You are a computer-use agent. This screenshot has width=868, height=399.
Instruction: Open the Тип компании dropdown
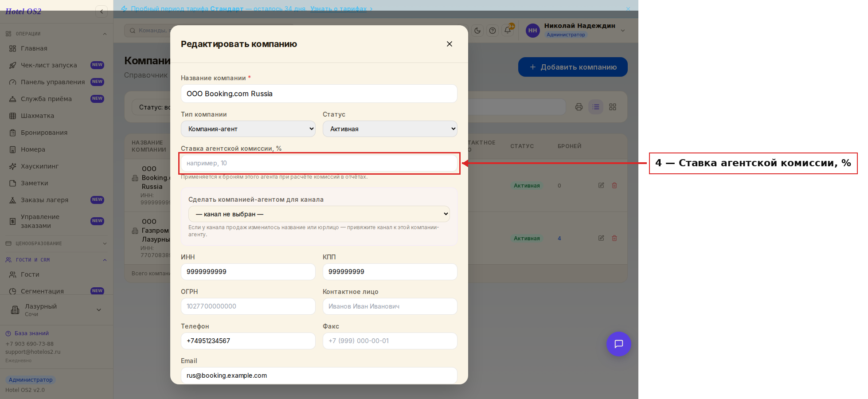coord(248,129)
